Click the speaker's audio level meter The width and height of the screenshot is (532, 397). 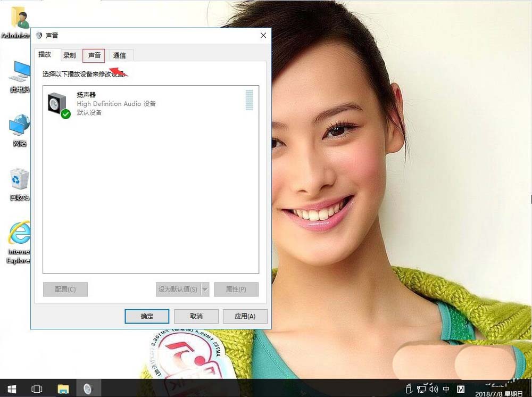pos(248,101)
